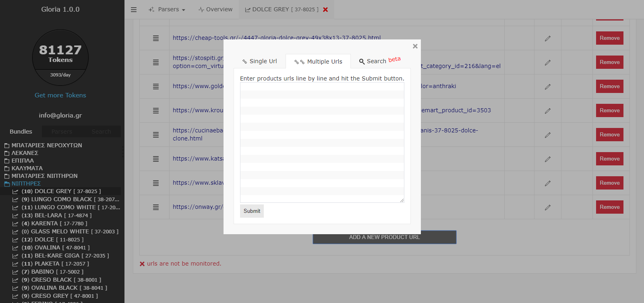The height and width of the screenshot is (303, 644).
Task: Switch to the Single Url tab
Action: point(259,61)
